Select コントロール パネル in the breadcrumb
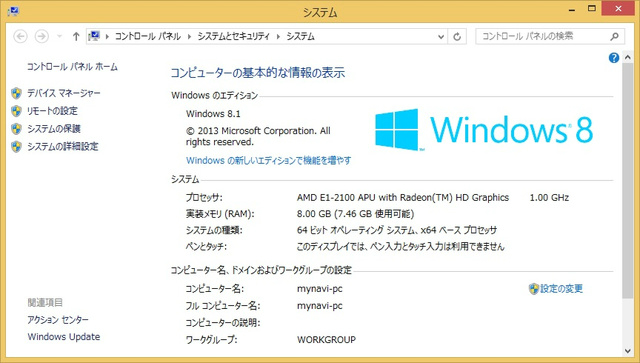The height and width of the screenshot is (363, 640). point(148,36)
